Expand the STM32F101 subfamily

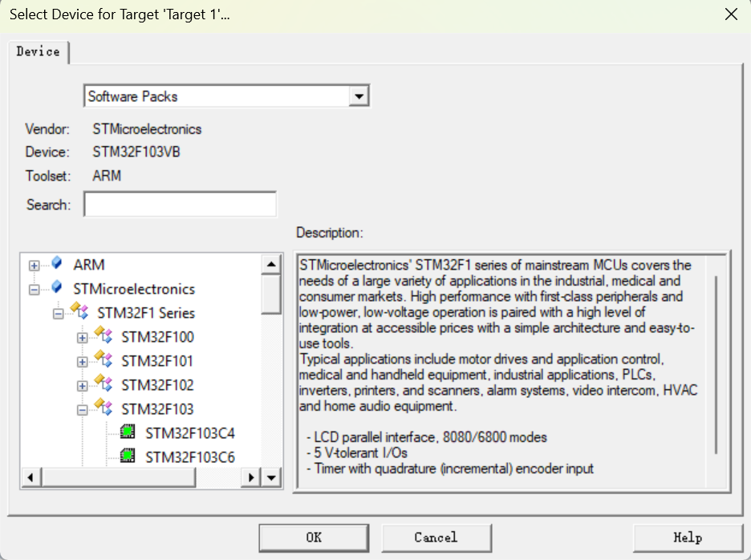tap(83, 362)
